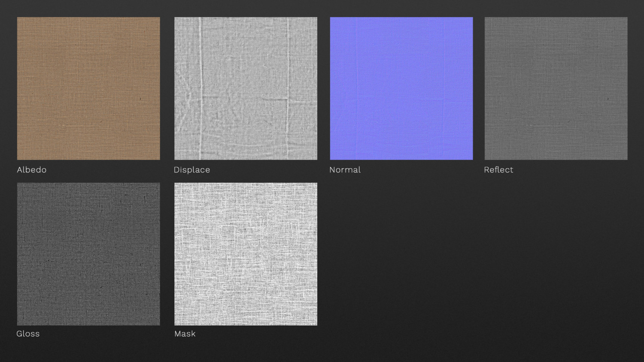Click the faint vertical seam in Normal map
This screenshot has width=644, height=362.
[x=356, y=86]
